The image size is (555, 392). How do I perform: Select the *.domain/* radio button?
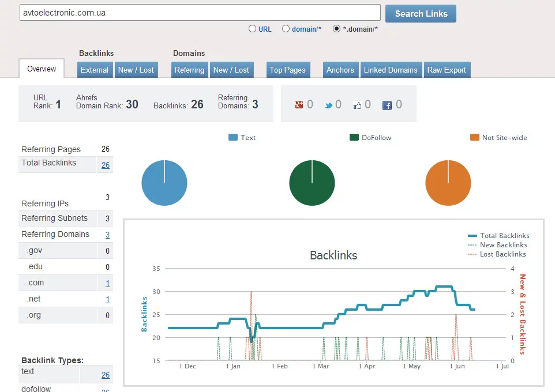pos(337,29)
